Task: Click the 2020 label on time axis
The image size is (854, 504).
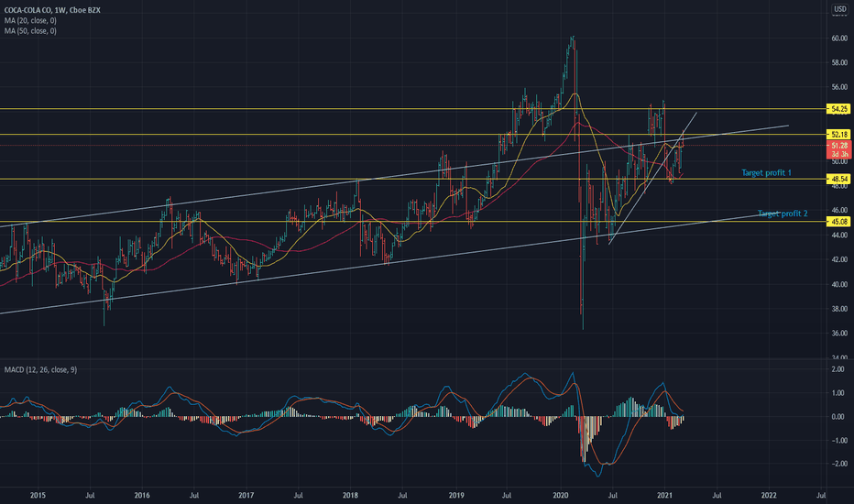Action: click(x=561, y=495)
